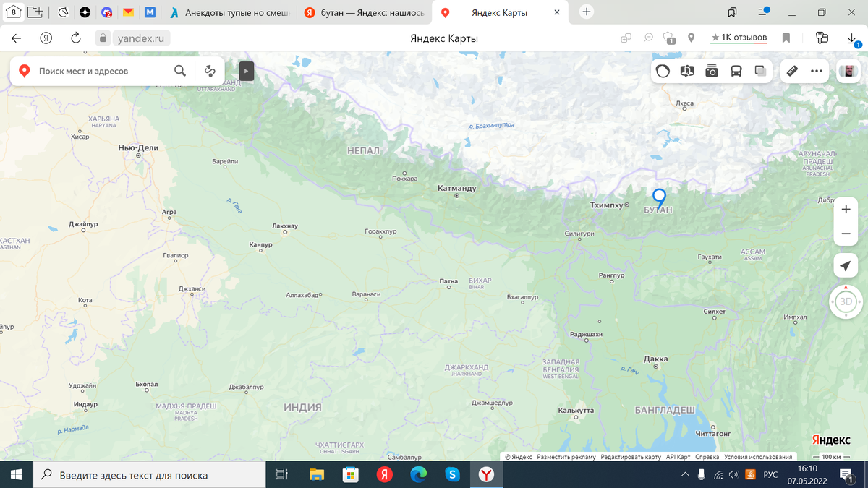
Task: Open 'Условия использования' link
Action: (758, 457)
